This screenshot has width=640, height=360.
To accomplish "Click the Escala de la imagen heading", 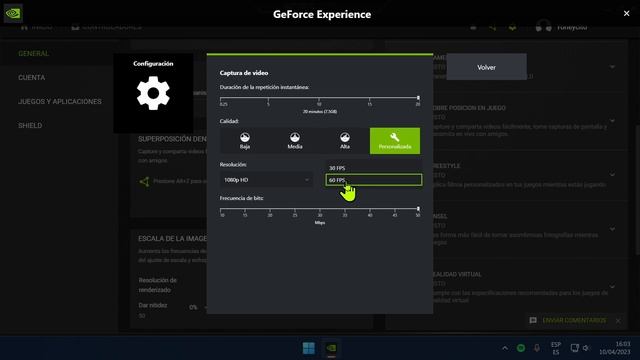I will coord(172,238).
